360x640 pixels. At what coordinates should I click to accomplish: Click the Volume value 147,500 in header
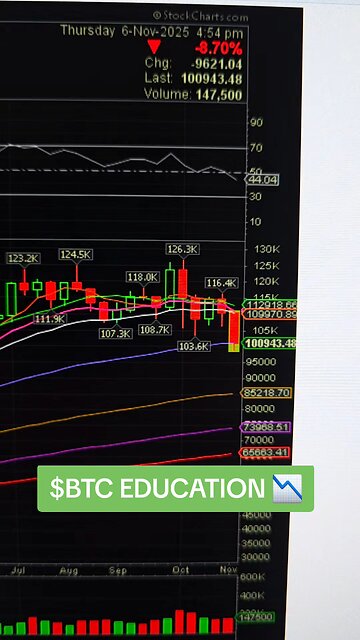click(219, 95)
